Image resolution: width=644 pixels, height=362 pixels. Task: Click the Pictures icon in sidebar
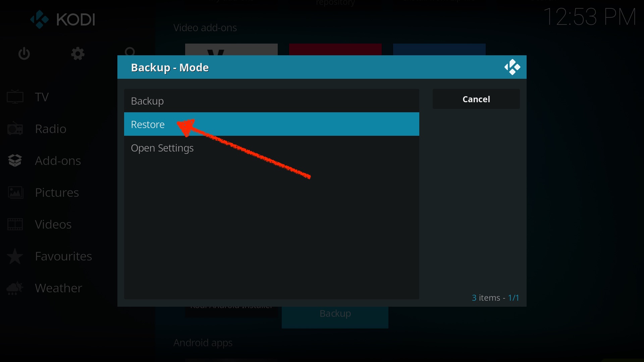coord(15,193)
